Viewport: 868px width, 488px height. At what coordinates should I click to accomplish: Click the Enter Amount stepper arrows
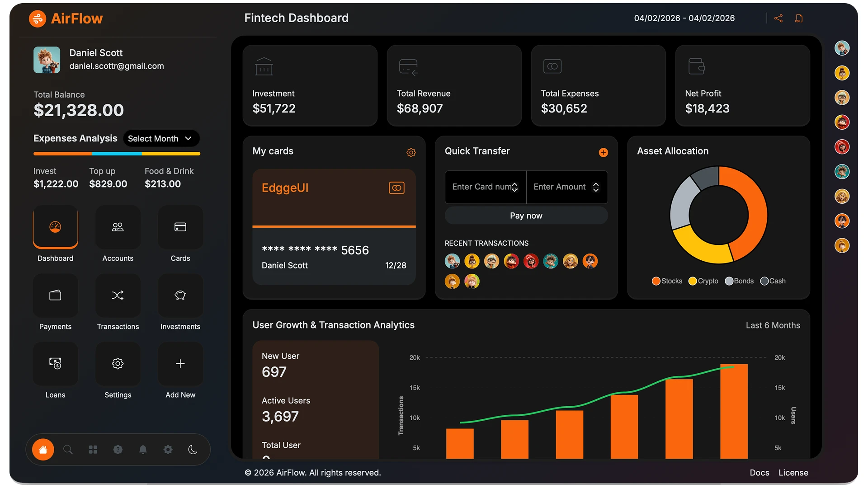pos(596,187)
